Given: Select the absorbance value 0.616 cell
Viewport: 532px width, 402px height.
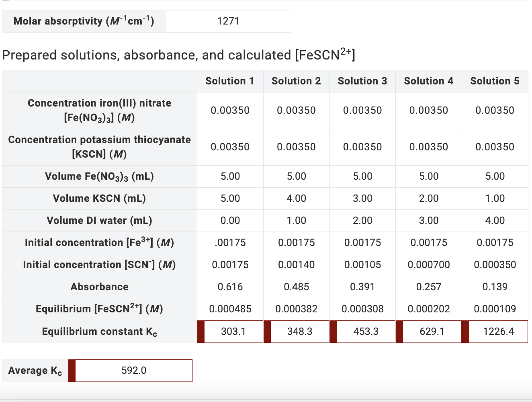Looking at the screenshot, I should 229,287.
